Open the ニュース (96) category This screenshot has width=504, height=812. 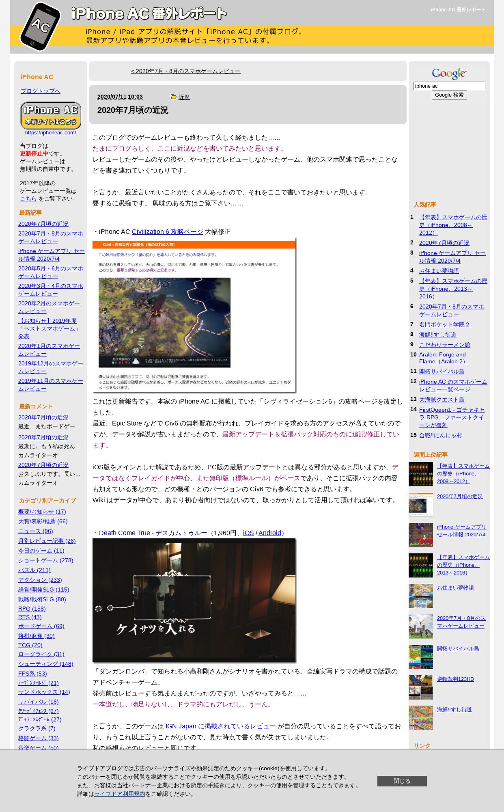35,531
